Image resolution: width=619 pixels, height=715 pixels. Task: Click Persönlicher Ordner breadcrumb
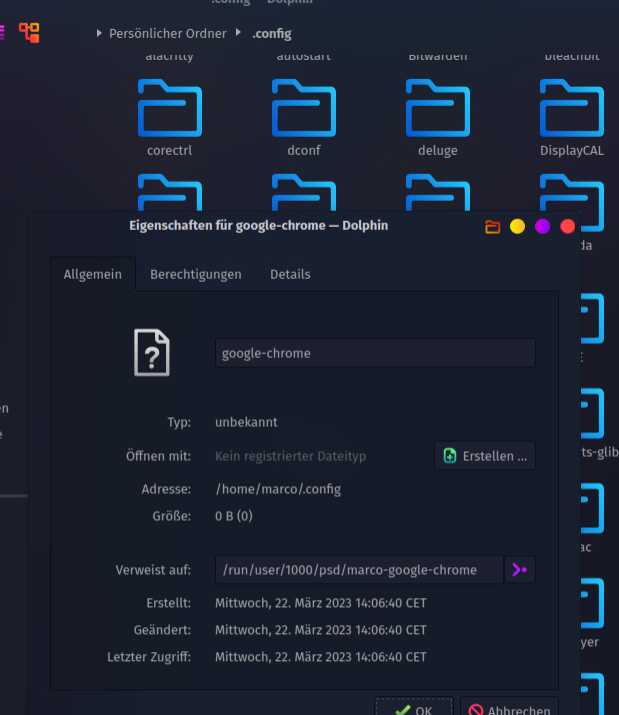click(167, 34)
